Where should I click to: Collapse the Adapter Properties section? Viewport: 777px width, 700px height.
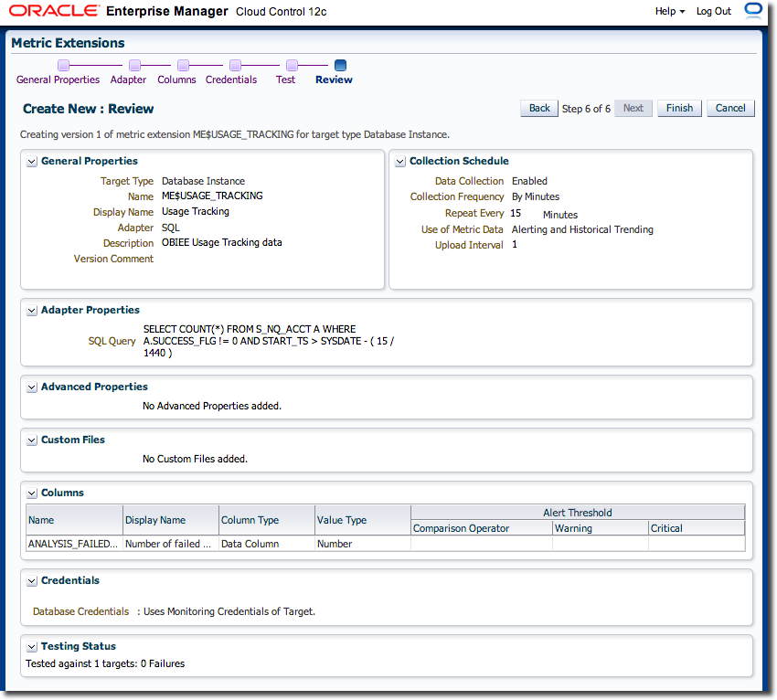(32, 311)
